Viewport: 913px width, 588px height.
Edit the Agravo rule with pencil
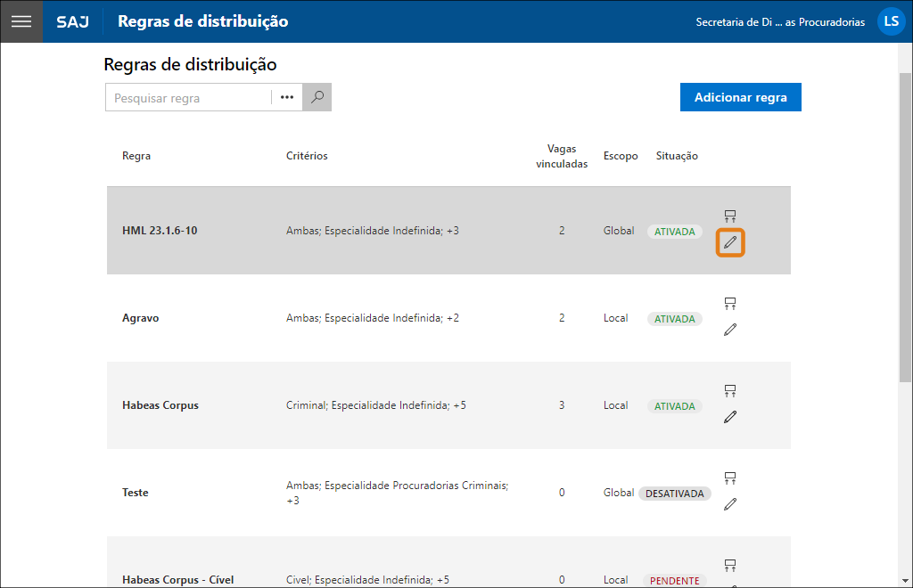point(730,330)
